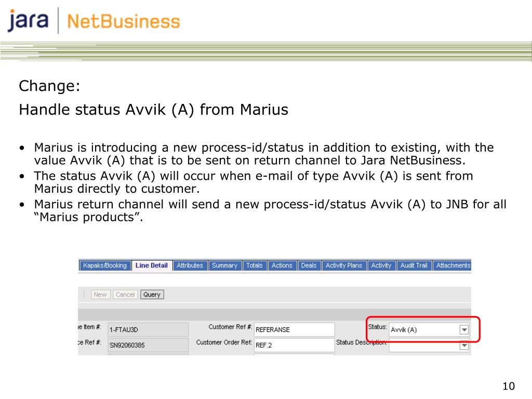Click the NetBusiness logo text

coord(124,22)
